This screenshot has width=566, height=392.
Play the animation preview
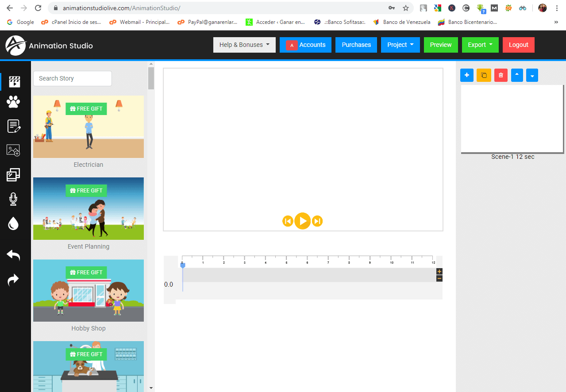[303, 221]
